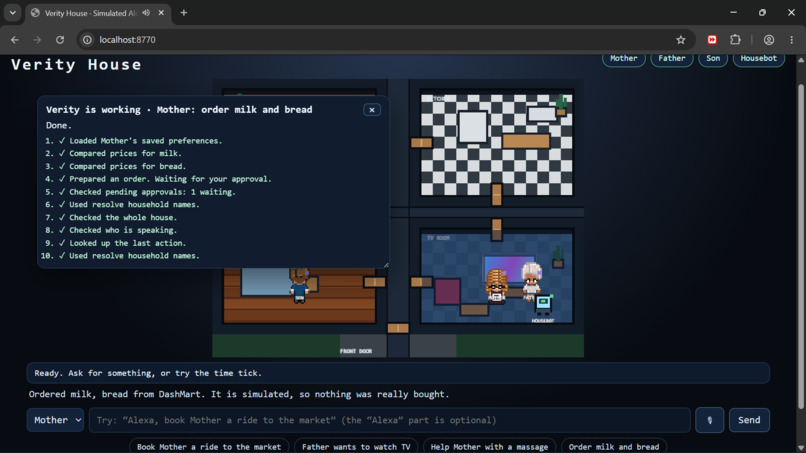This screenshot has height=453, width=806.
Task: Click the 'Ready. Ask for something' status bar
Action: tap(398, 373)
